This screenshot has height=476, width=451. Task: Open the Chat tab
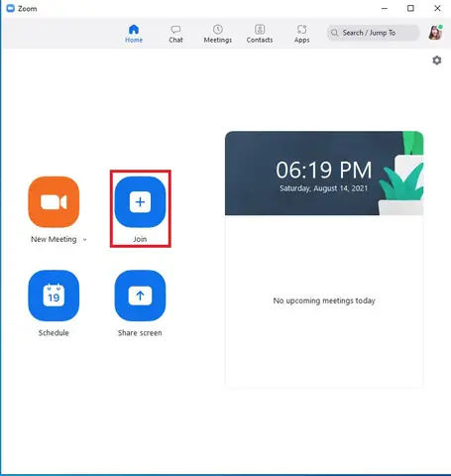click(x=175, y=34)
